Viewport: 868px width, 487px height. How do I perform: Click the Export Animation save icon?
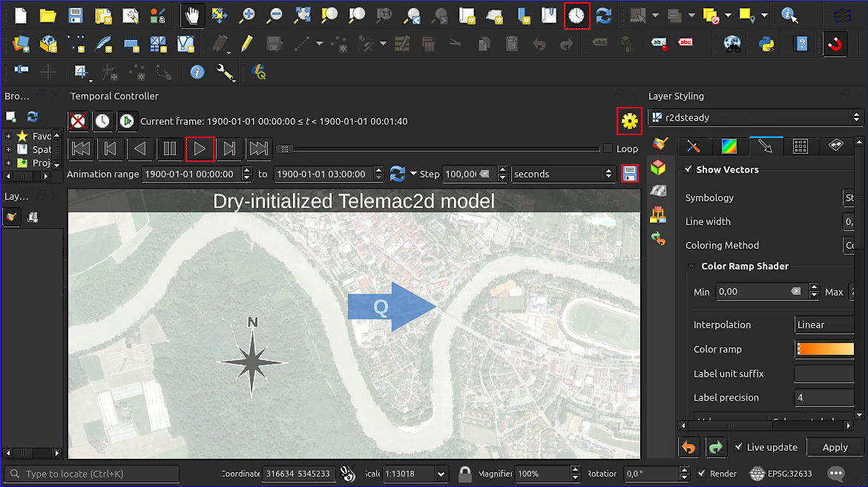630,174
